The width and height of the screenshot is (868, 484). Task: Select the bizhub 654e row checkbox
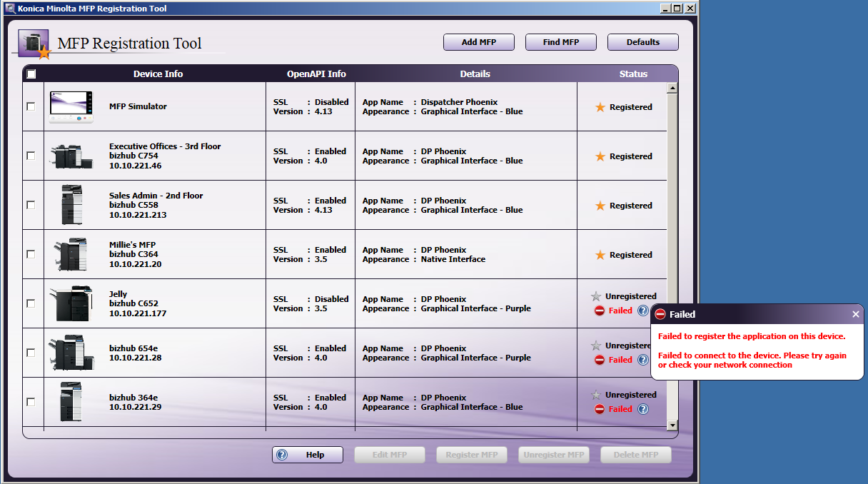(x=31, y=353)
